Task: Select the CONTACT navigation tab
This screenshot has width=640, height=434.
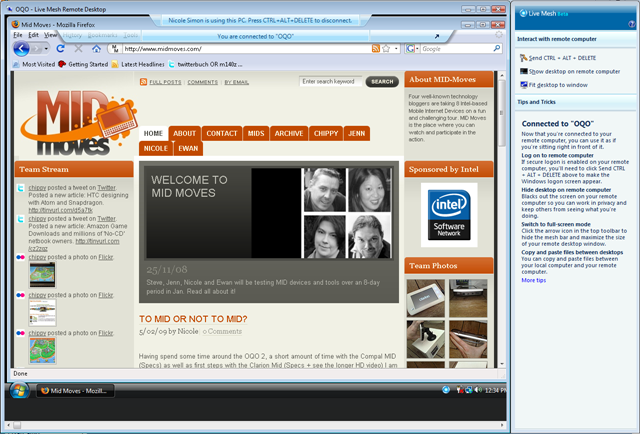Action: [222, 134]
